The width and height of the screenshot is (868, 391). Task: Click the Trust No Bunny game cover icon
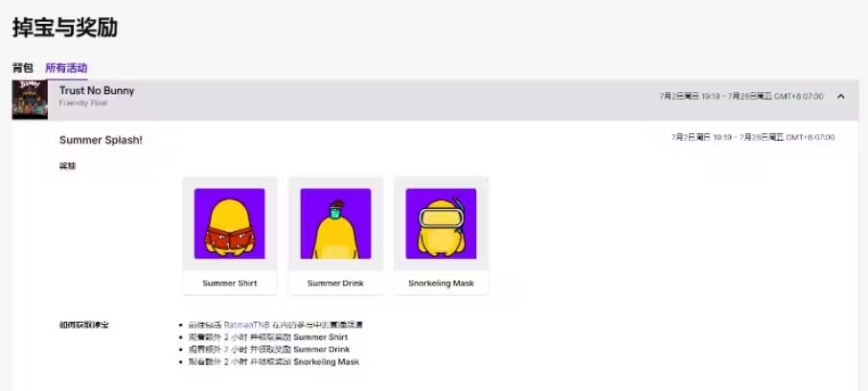coord(30,99)
